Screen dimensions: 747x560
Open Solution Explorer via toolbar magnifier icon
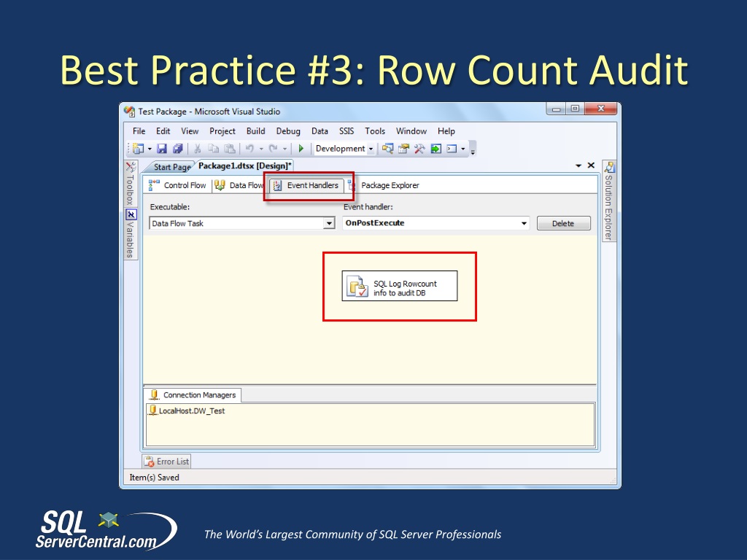(x=388, y=149)
